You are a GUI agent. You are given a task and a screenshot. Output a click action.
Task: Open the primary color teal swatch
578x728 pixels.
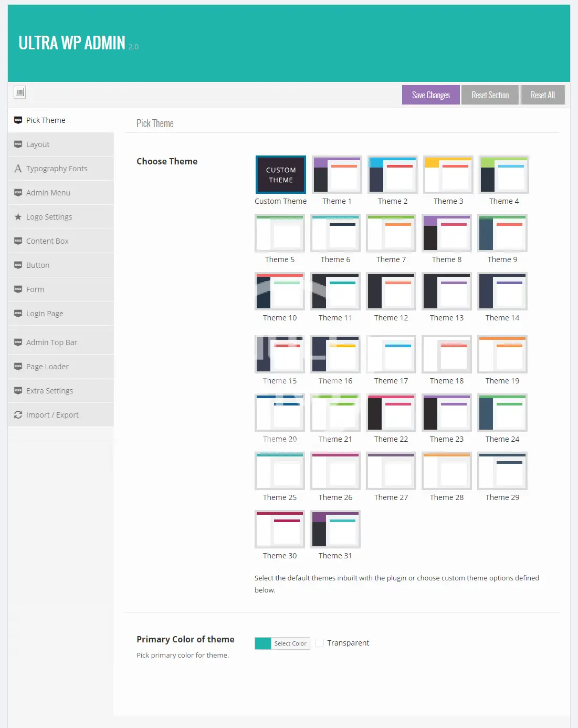[x=263, y=643]
